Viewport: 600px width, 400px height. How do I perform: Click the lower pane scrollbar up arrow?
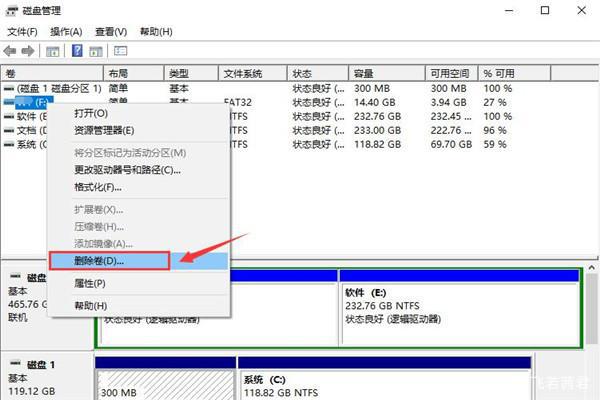coord(592,268)
